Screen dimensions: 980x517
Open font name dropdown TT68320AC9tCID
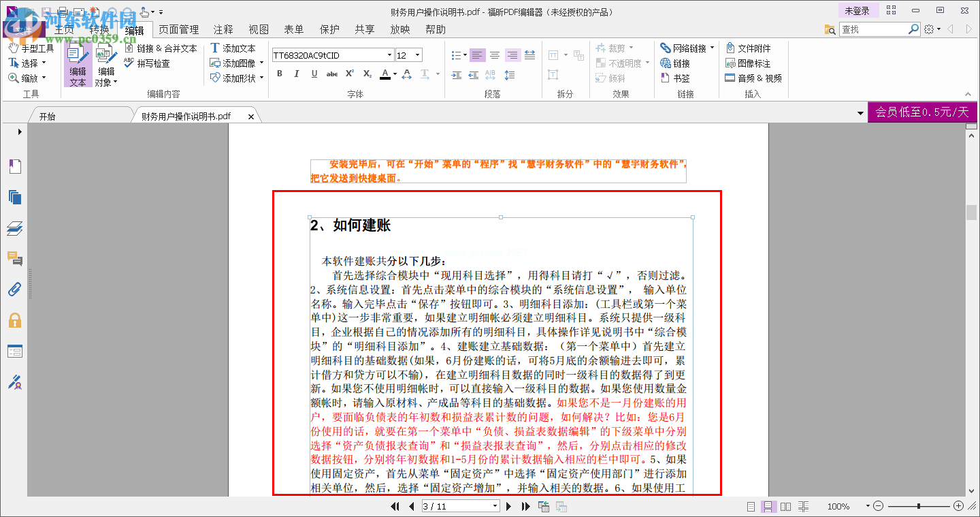click(x=390, y=55)
